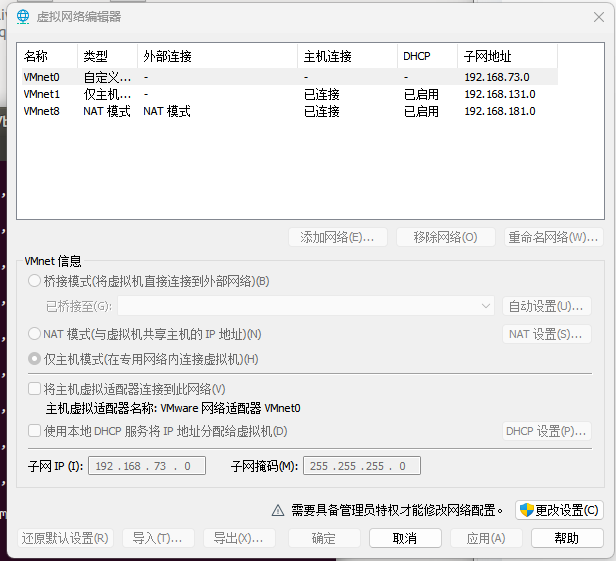This screenshot has height=561, width=616.
Task: Click 重命名网络(W) button
Action: point(554,237)
